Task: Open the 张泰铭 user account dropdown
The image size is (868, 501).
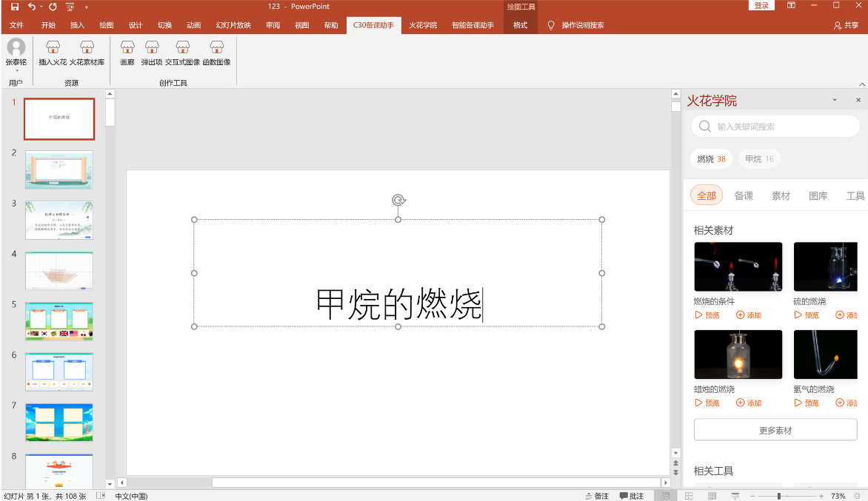Action: coord(16,55)
